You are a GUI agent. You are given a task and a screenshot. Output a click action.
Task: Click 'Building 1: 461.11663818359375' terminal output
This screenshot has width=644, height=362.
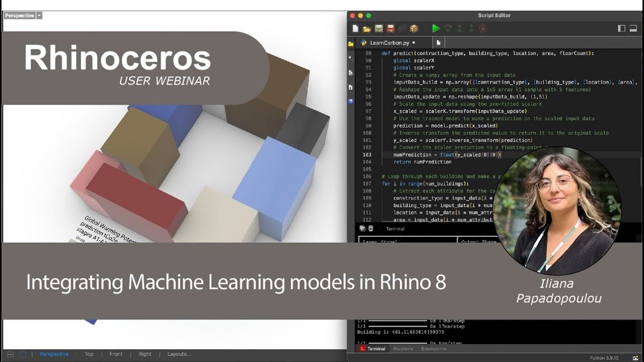(x=400, y=332)
